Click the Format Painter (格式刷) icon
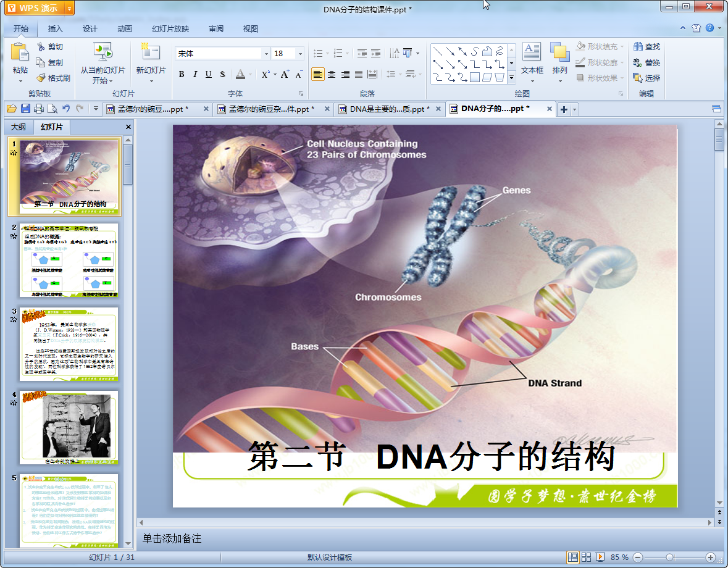Image resolution: width=728 pixels, height=568 pixels. tap(41, 78)
